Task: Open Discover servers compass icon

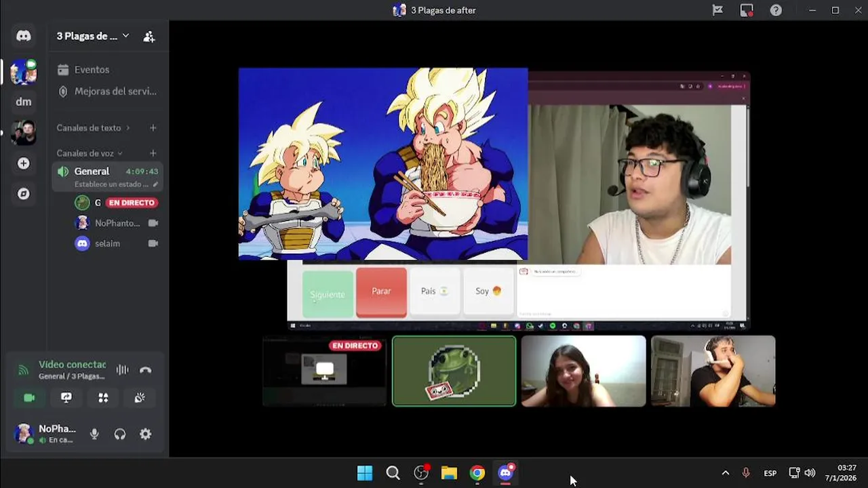Action: (24, 194)
